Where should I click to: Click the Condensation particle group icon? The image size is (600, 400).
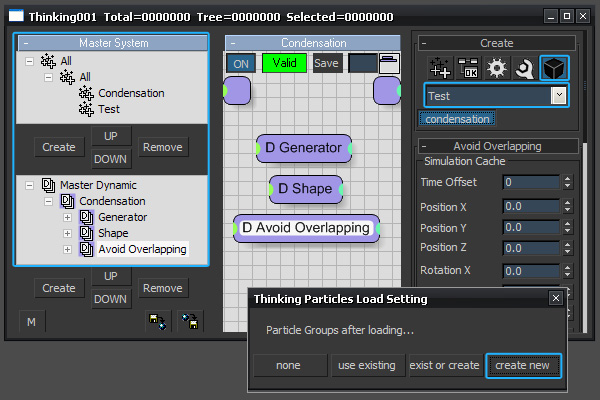tap(86, 93)
